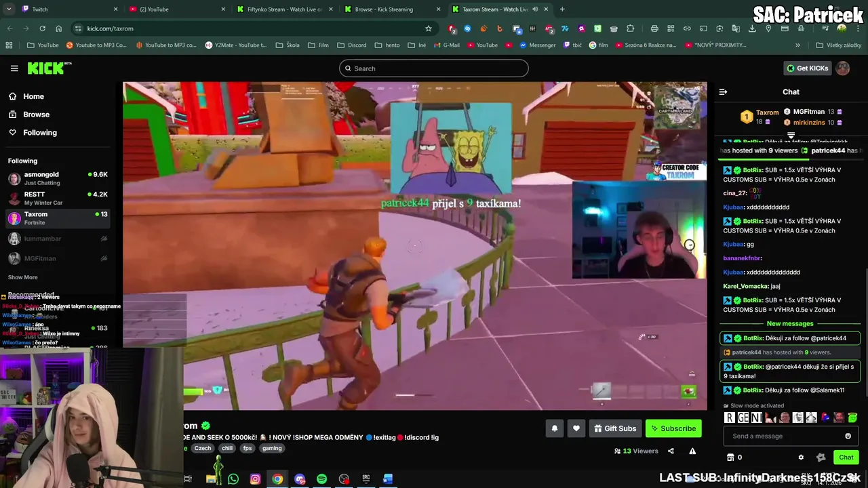This screenshot has width=868, height=488.
Task: Open MGFitman offline channel
Action: (x=58, y=258)
